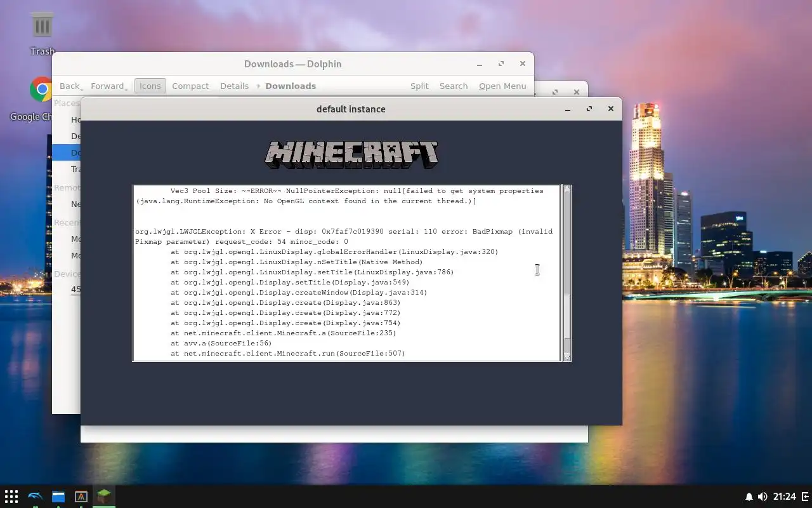Click the taskbar icon showing the letter A
The image size is (812, 508).
click(81, 496)
